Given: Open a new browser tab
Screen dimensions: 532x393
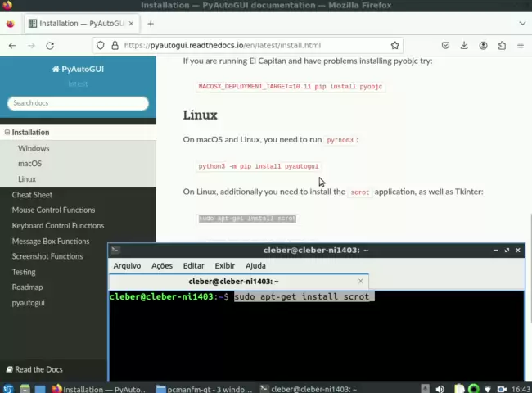Looking at the screenshot, I should (151, 24).
